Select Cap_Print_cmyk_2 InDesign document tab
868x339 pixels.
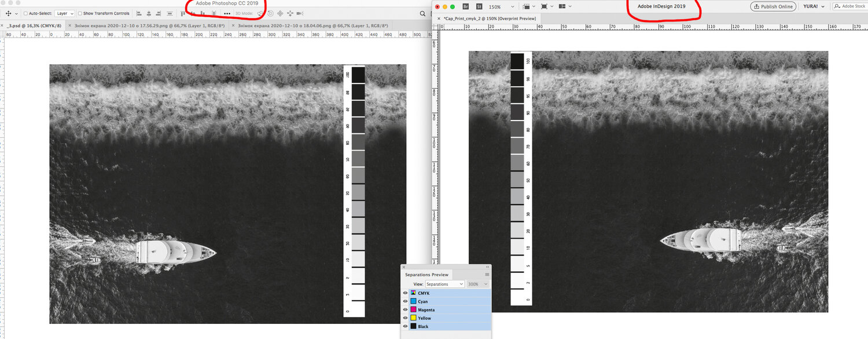490,19
